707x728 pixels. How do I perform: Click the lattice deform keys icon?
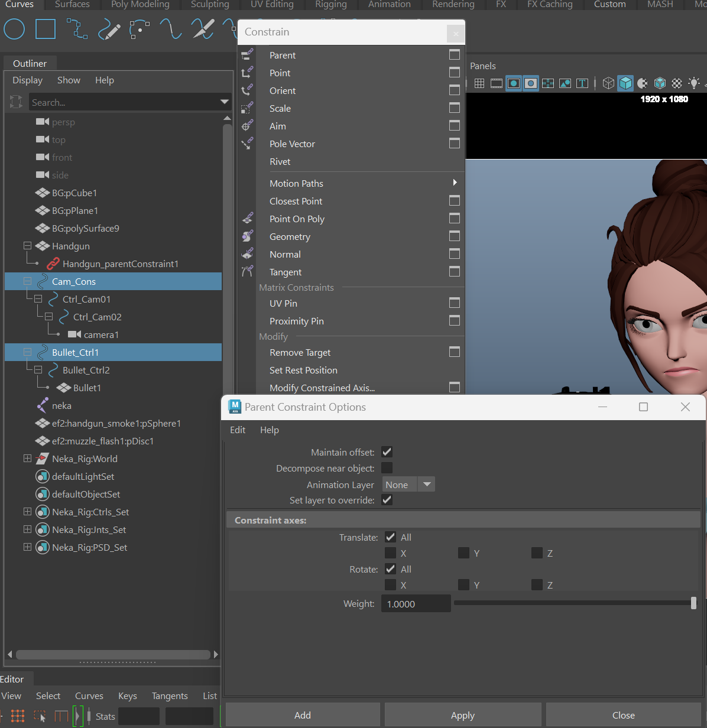(18, 716)
